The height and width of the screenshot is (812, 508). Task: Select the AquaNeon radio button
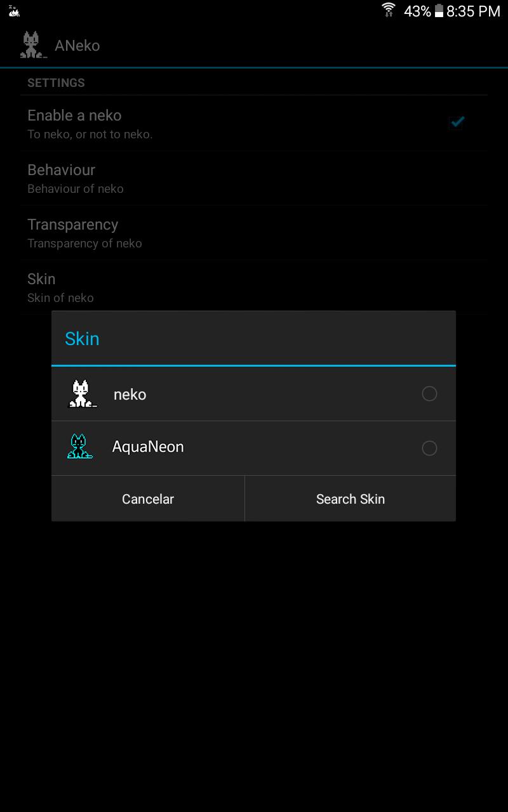pyautogui.click(x=429, y=449)
